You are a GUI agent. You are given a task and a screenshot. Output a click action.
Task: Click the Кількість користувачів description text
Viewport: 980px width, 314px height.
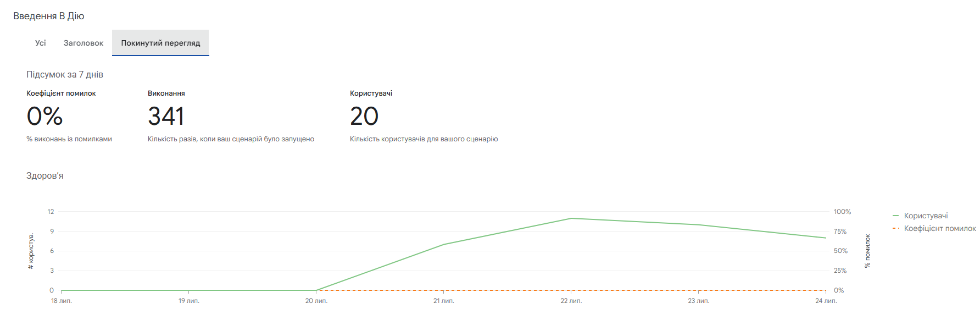424,139
